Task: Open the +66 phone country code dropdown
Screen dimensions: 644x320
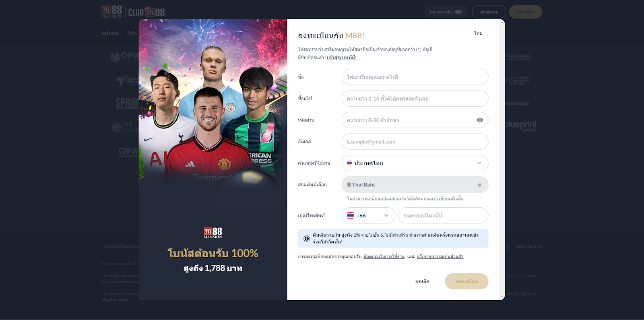Action: coord(368,215)
